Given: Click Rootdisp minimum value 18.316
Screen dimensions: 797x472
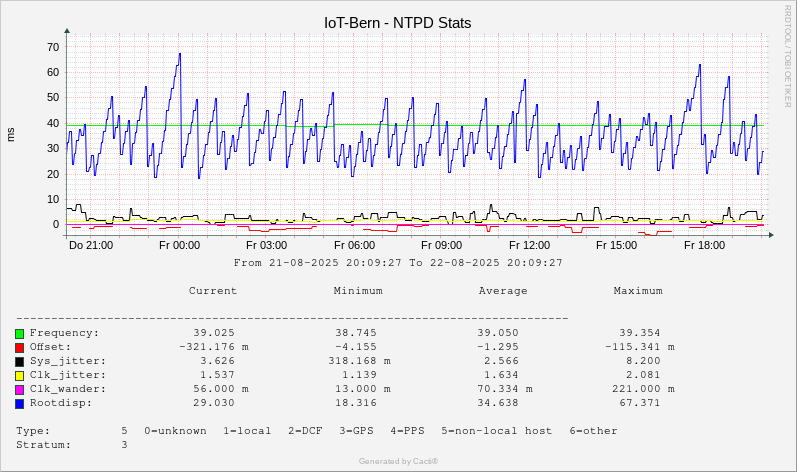Looking at the screenshot, I should (356, 403).
